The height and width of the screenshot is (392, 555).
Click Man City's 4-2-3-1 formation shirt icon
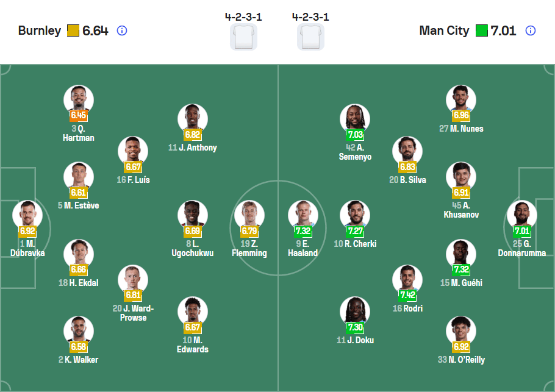click(x=310, y=37)
